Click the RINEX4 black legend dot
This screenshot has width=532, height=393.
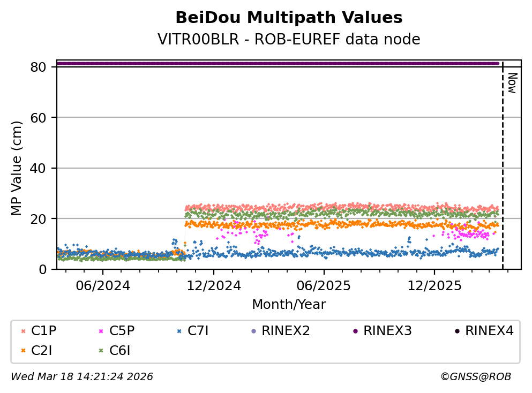tap(456, 331)
